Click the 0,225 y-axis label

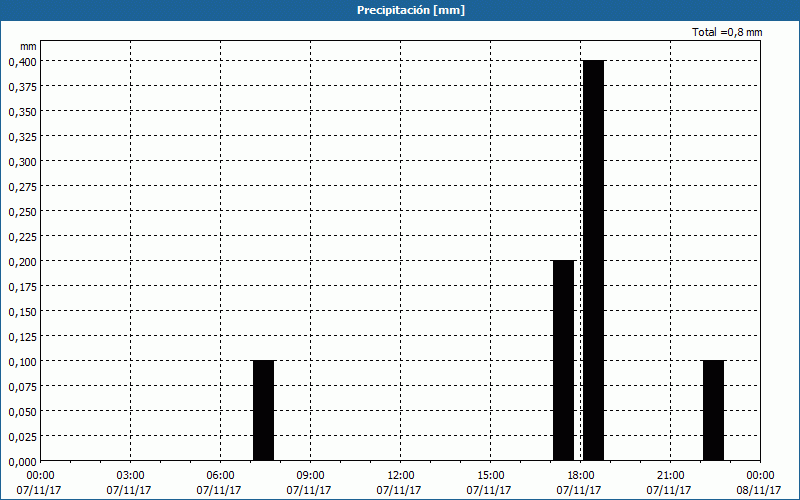(22, 236)
